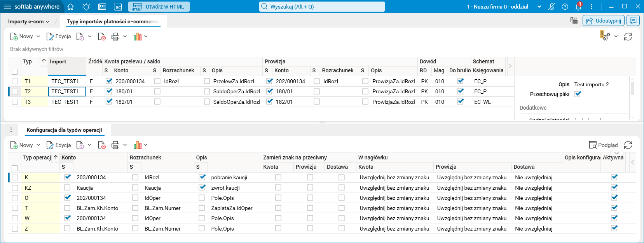Open the settings gears with warning icon
The height and width of the screenshot is (243, 644).
pyautogui.click(x=605, y=36)
